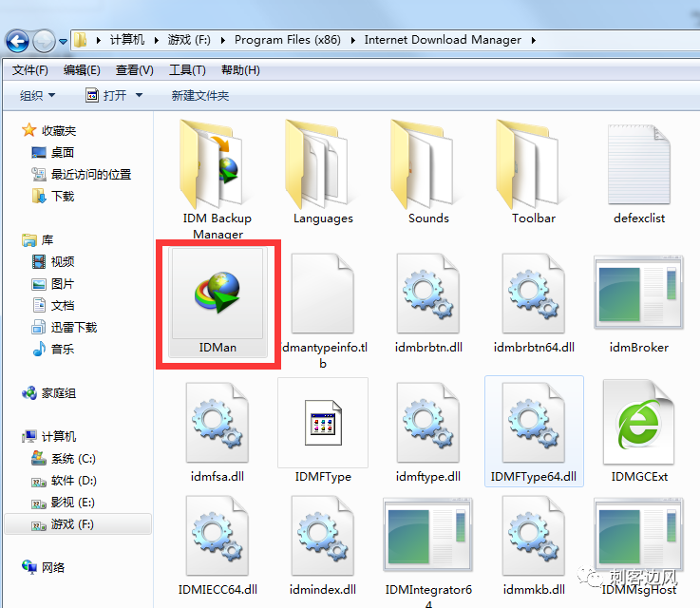Open 图片 library

[x=52, y=284]
